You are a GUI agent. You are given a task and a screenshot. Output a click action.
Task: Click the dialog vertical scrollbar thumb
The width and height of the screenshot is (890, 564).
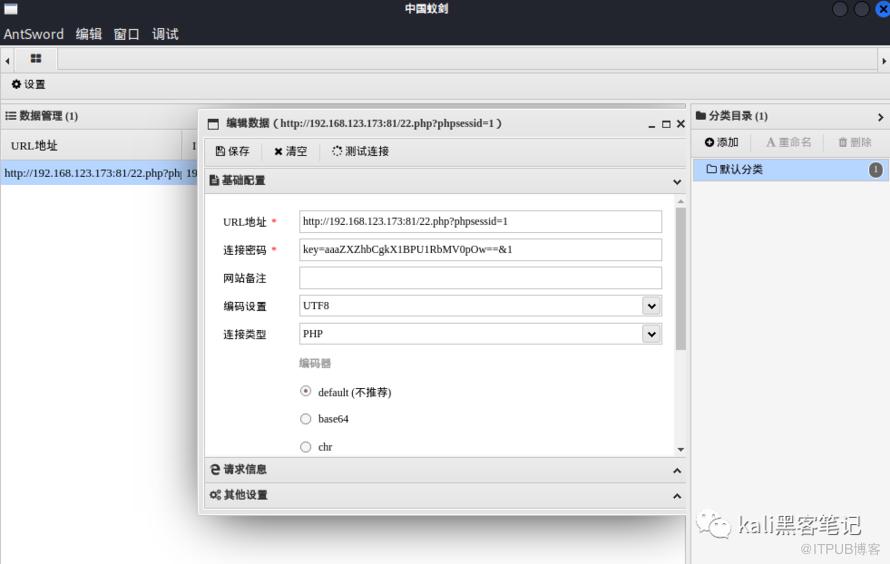(681, 279)
